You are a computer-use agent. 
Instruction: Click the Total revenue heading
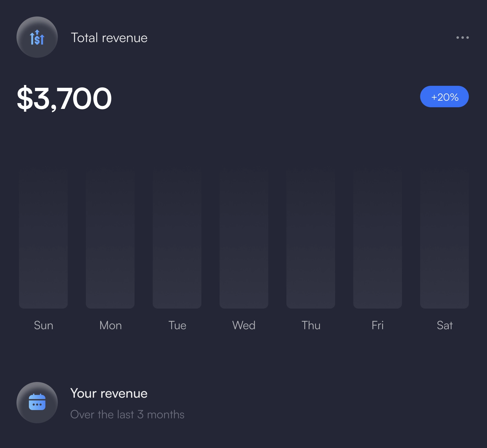[109, 37]
